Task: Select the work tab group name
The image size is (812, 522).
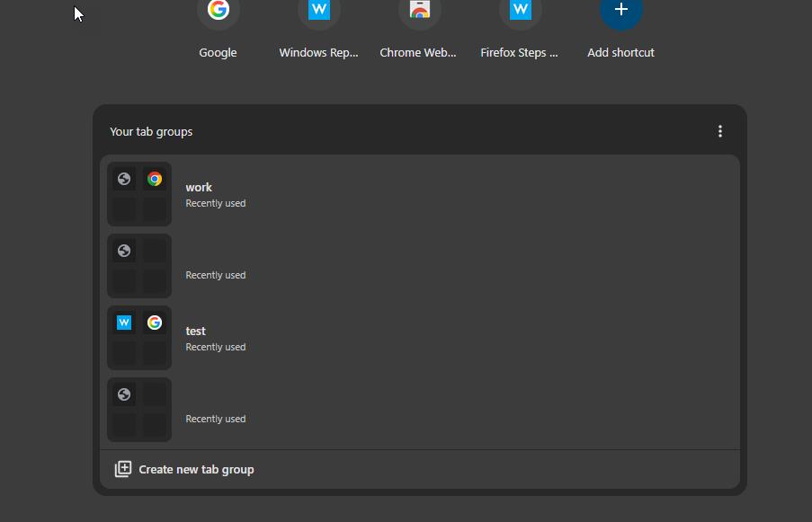Action: coord(199,187)
